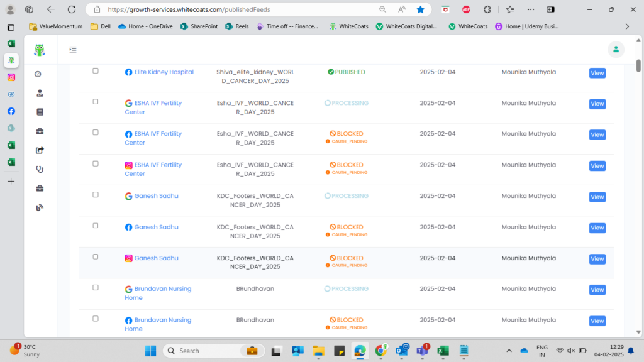
Task: Click the user profile avatar icon
Action: pyautogui.click(x=616, y=50)
